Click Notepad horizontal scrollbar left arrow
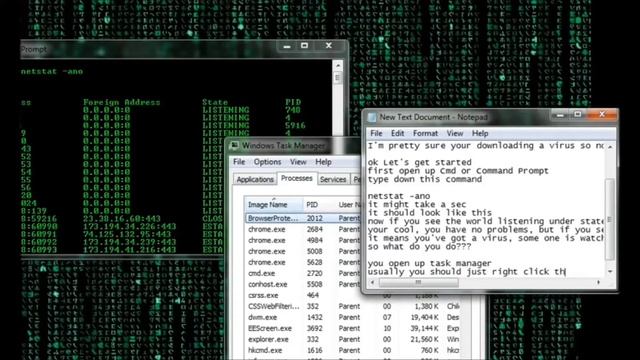The height and width of the screenshot is (360, 640). pyautogui.click(x=372, y=282)
